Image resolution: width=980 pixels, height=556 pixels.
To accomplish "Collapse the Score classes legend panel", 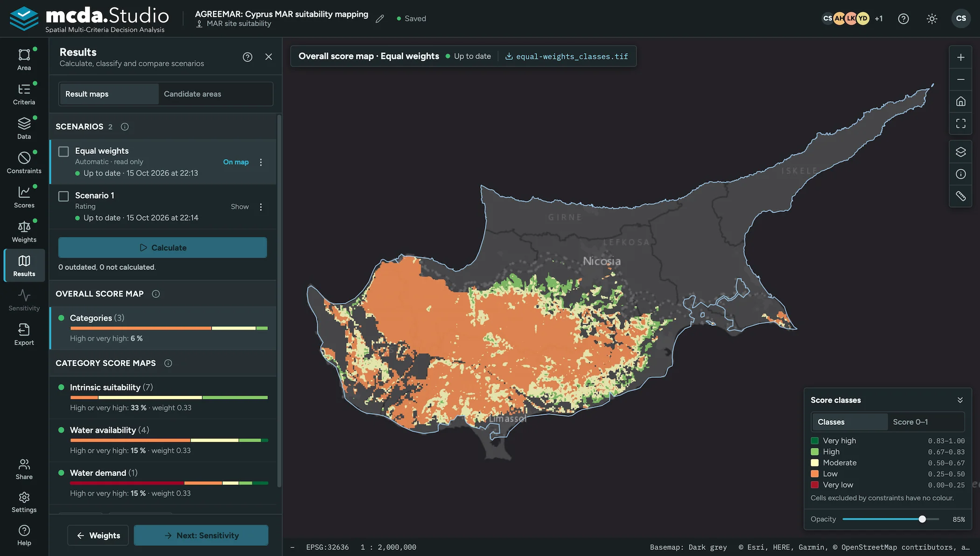I will point(960,400).
